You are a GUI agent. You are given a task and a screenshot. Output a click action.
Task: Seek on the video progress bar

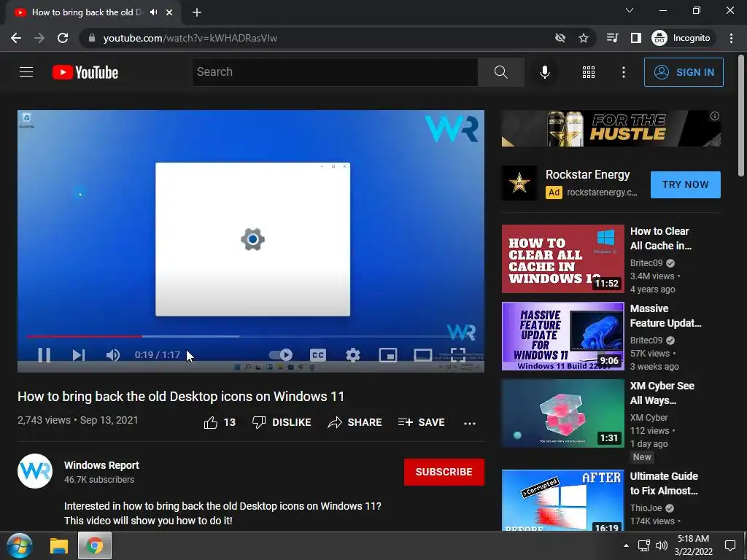(x=251, y=336)
